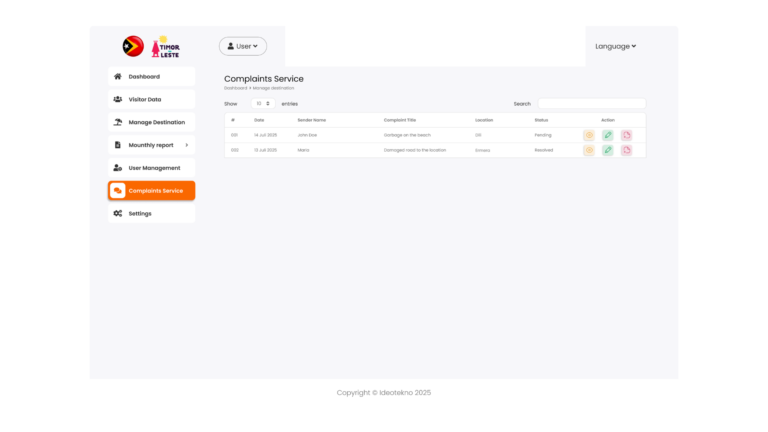
Task: Open the User dropdown menu
Action: pos(243,46)
